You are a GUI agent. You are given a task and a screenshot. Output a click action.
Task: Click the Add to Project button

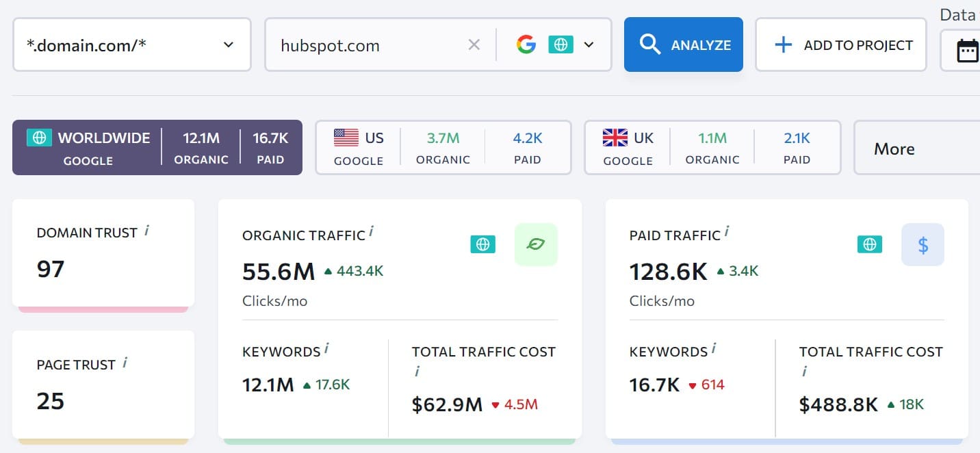(841, 45)
